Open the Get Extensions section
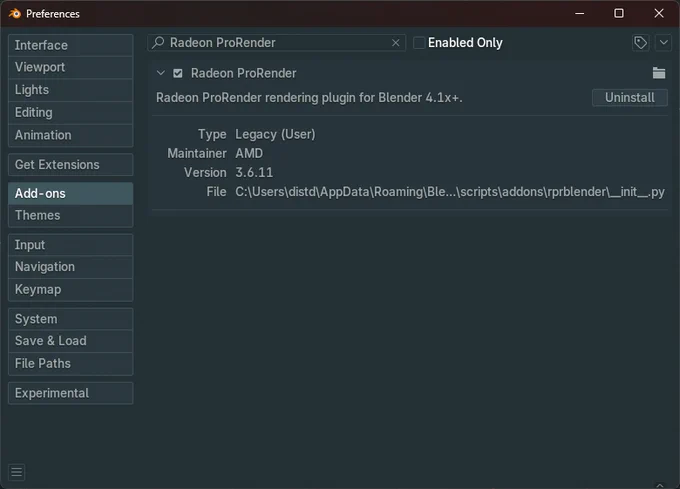Viewport: 680px width, 489px height. [x=71, y=165]
